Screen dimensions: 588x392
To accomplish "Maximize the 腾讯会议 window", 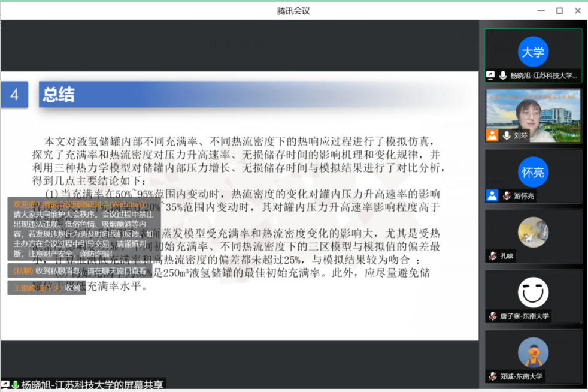I will (x=559, y=10).
